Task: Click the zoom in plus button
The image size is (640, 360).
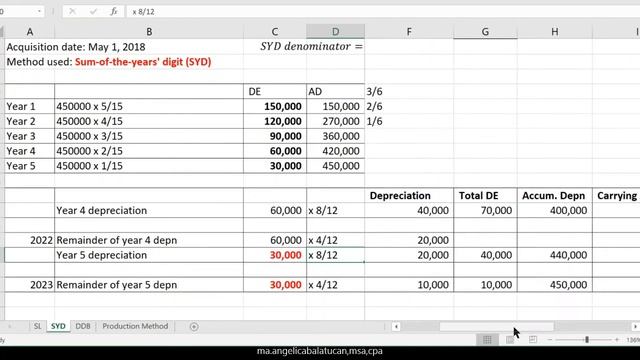Action: [x=617, y=340]
